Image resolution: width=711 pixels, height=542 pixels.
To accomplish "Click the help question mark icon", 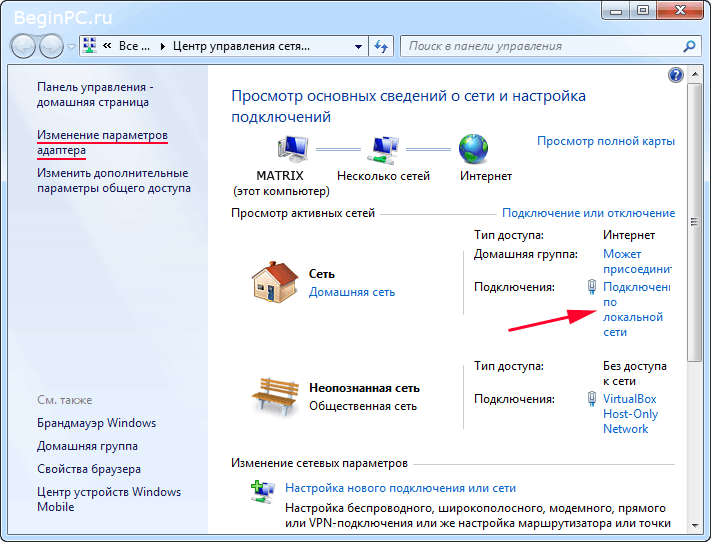I will 675,75.
